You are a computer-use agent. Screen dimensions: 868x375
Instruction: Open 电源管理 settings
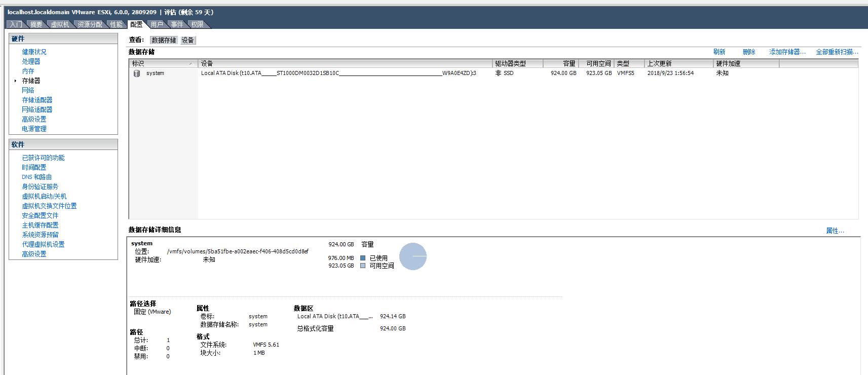34,129
